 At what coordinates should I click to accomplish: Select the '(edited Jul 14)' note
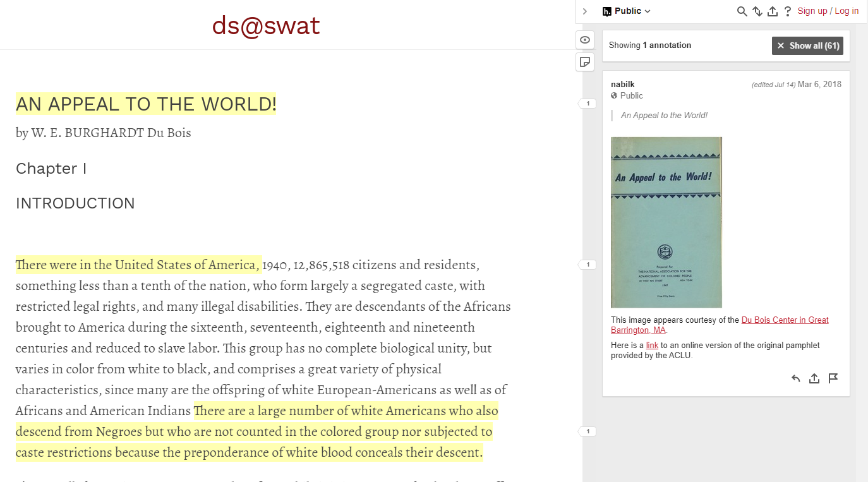click(x=773, y=85)
